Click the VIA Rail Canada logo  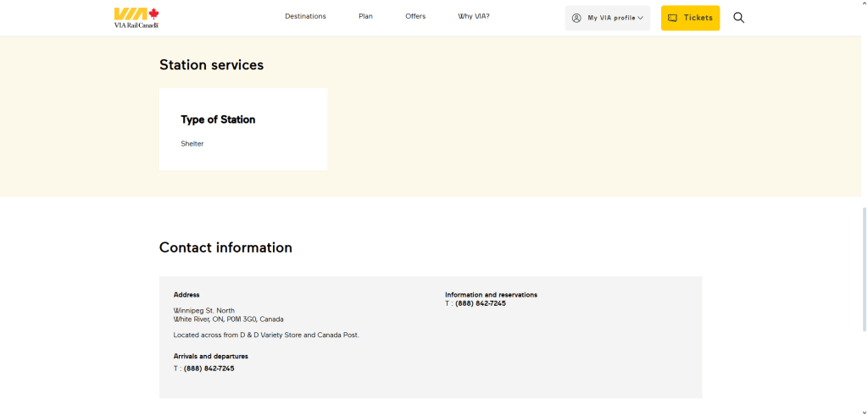click(136, 18)
